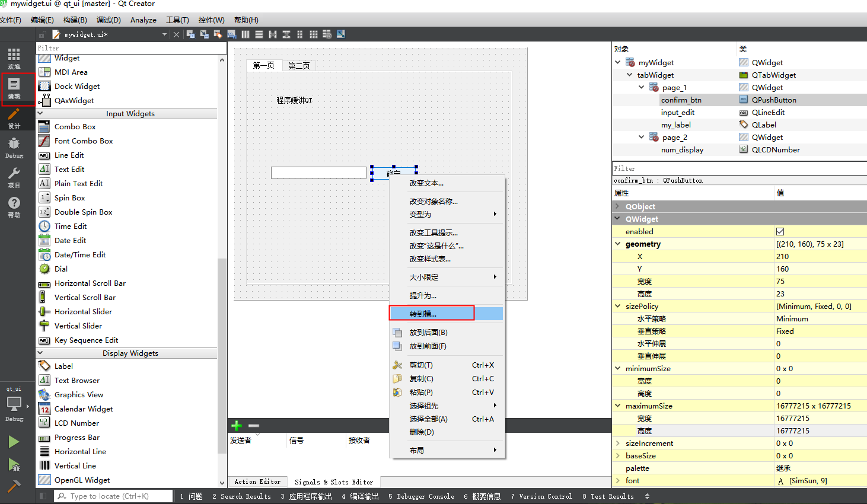Screen dimensions: 867x504
Task: Switch to Signals & Slots Editor tab
Action: [x=334, y=482]
